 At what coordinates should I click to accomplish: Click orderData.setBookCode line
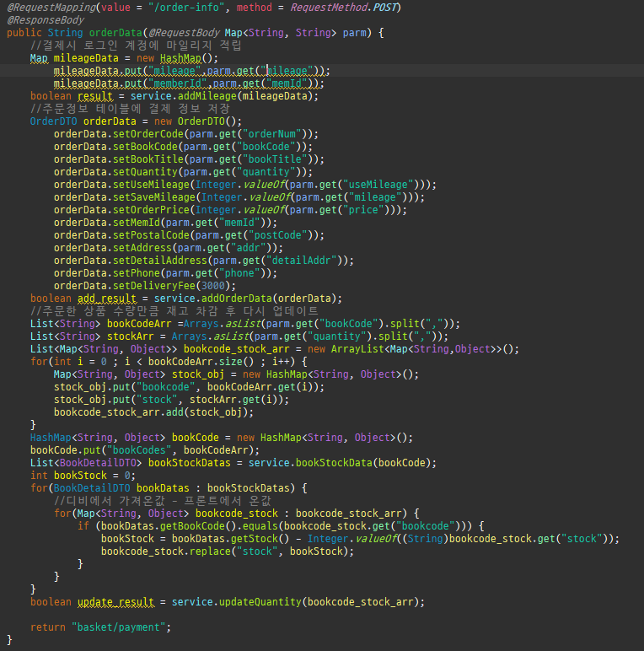183,147
